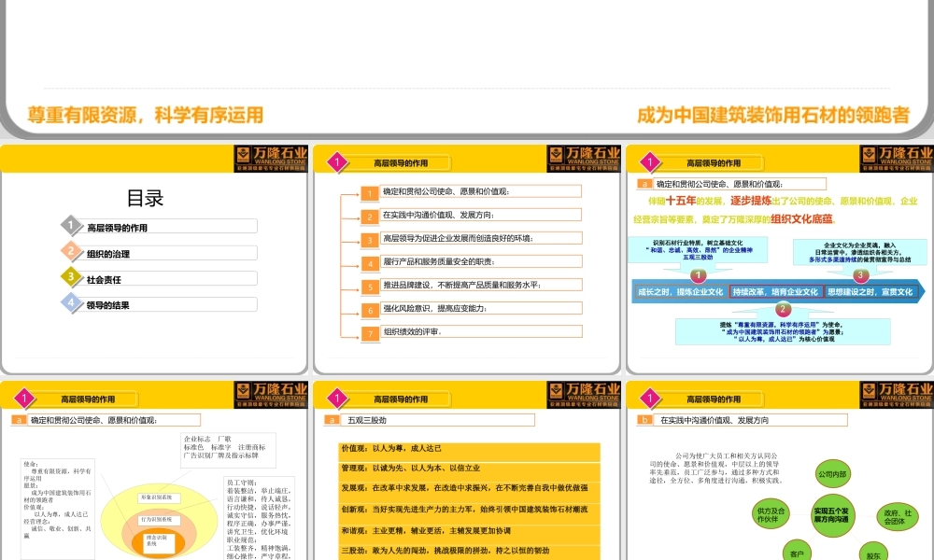Select the line 推进品牌建设，不断提高产品质量和服务水平
Screen dimensions: 934x560
(x=480, y=285)
